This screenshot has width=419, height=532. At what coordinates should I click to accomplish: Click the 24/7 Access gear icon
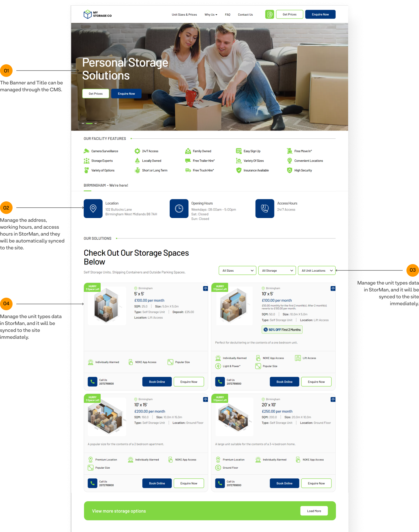click(x=137, y=151)
